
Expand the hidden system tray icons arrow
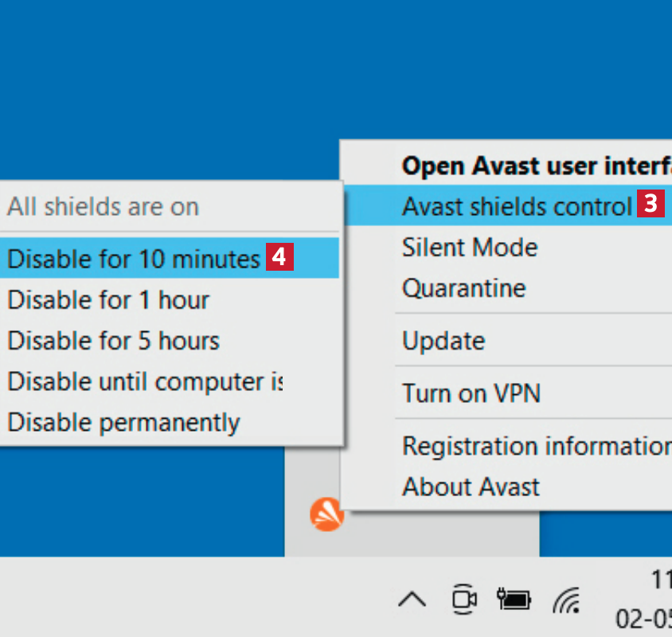coord(412,600)
